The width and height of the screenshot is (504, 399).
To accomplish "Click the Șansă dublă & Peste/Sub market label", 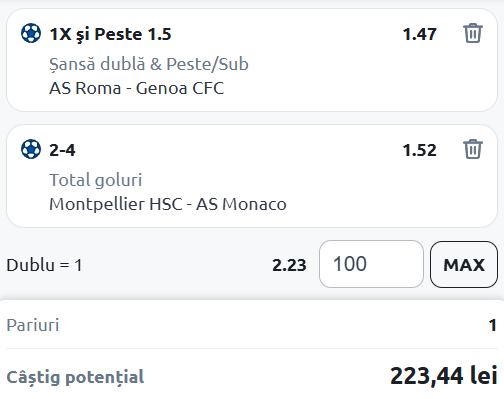I will (149, 64).
